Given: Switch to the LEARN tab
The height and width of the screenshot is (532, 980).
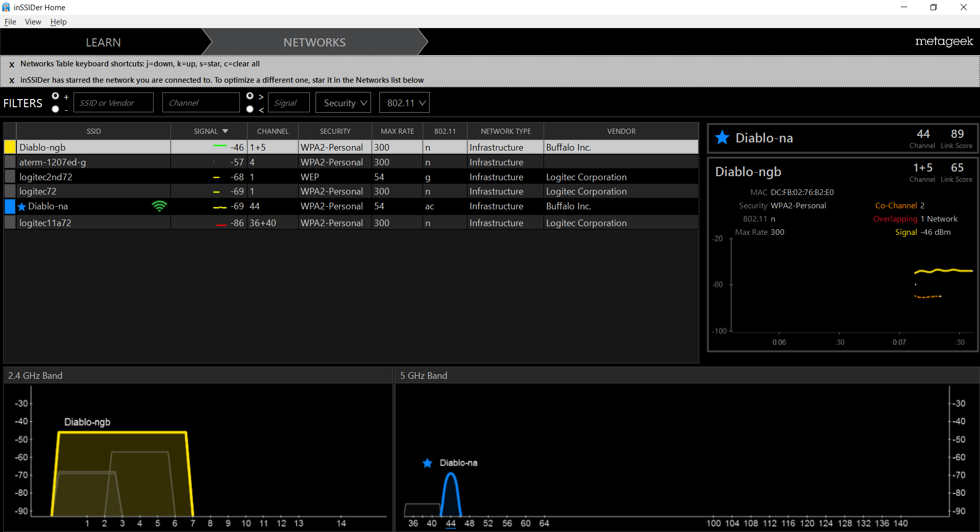Looking at the screenshot, I should (x=103, y=42).
